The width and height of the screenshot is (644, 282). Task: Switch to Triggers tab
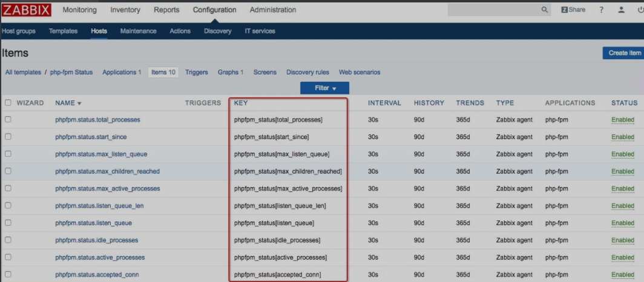point(197,72)
